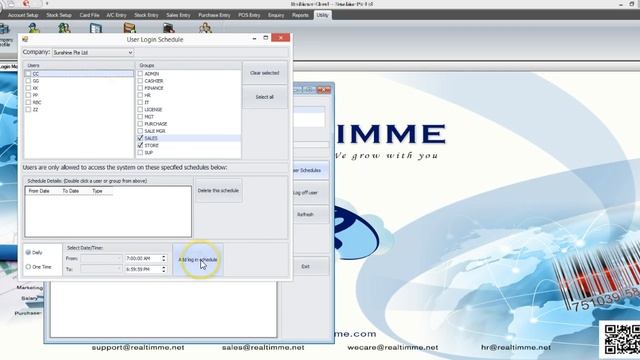Image resolution: width=640 pixels, height=360 pixels.
Task: Click the Select all button
Action: point(264,97)
